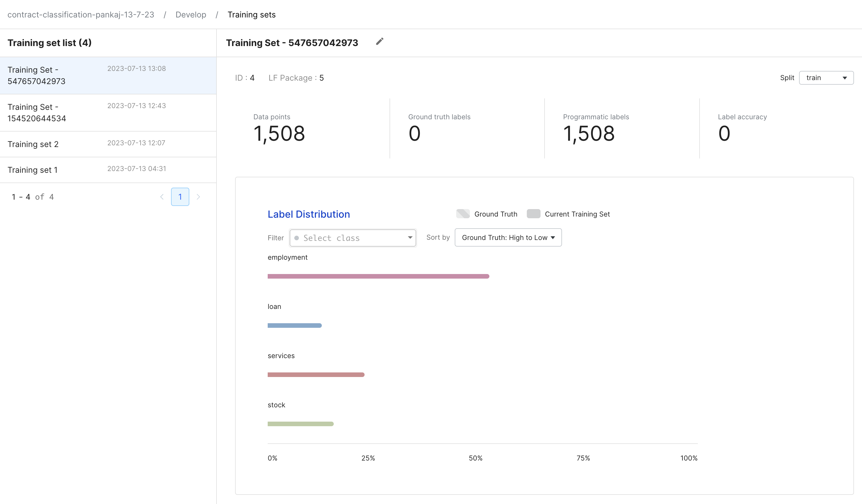The width and height of the screenshot is (862, 504).
Task: Open the Develop breadcrumb link
Action: click(191, 14)
